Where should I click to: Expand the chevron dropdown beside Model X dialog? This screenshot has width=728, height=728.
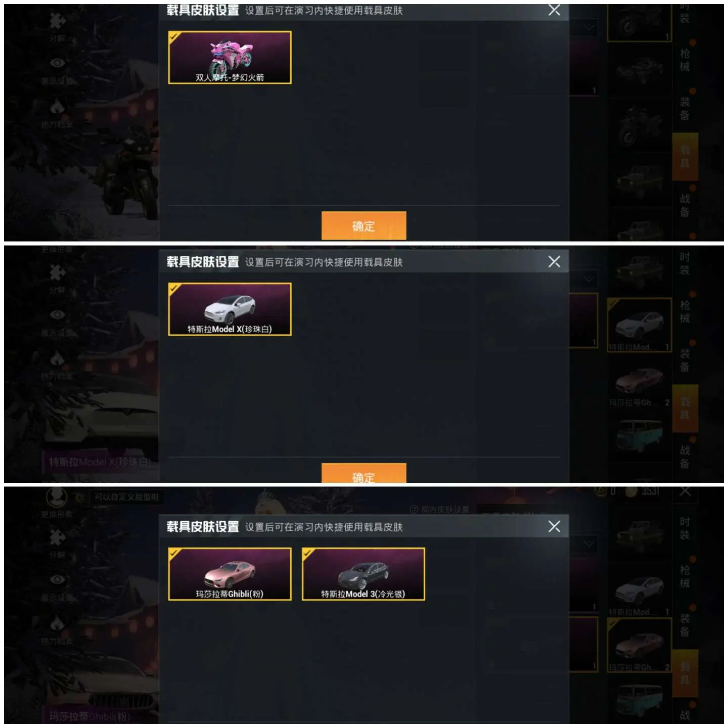point(589,279)
